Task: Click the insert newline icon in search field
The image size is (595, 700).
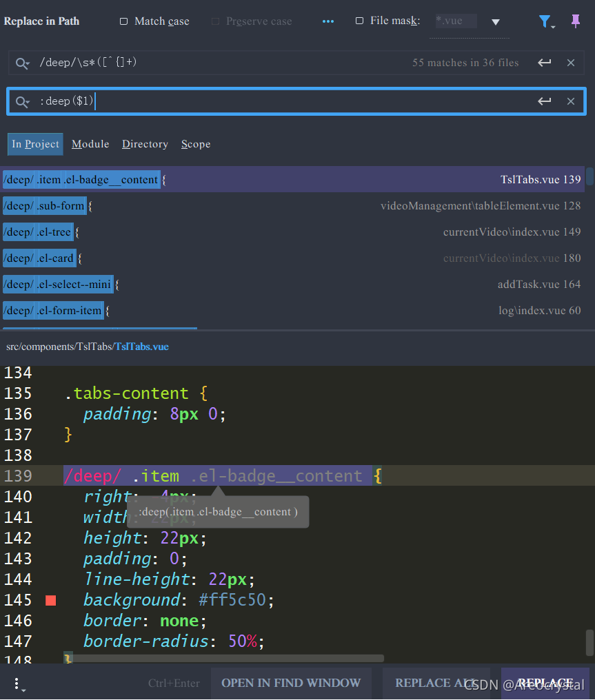Action: [x=544, y=63]
